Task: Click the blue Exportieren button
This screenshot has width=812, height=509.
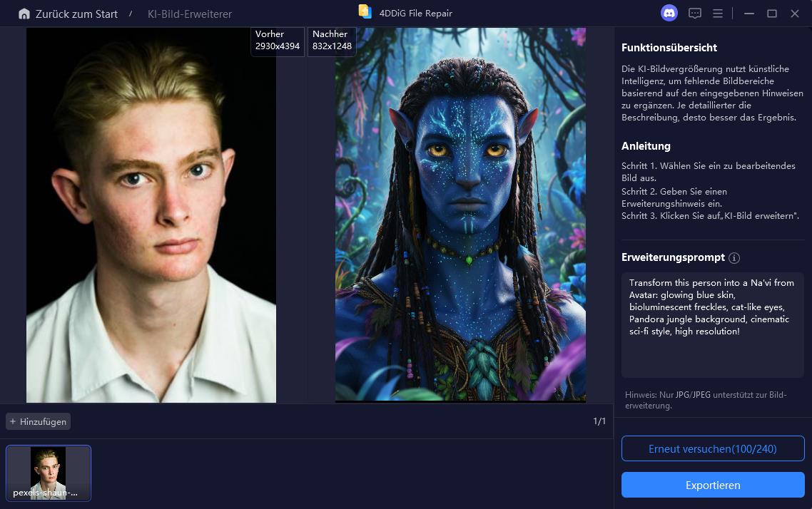Action: tap(712, 485)
